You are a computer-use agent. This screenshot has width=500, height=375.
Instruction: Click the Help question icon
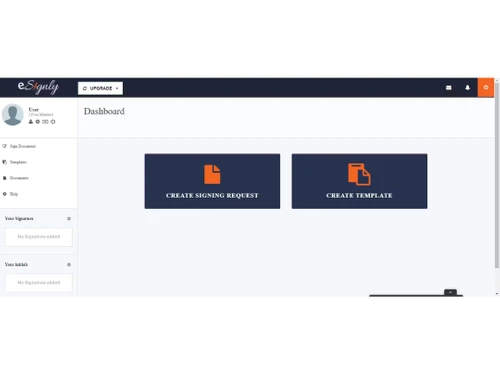tap(5, 194)
